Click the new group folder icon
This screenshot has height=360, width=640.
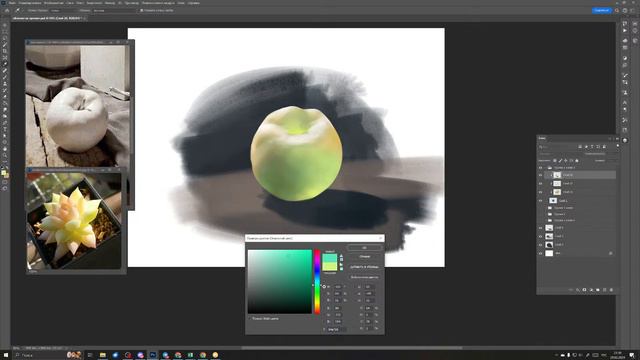pyautogui.click(x=598, y=290)
